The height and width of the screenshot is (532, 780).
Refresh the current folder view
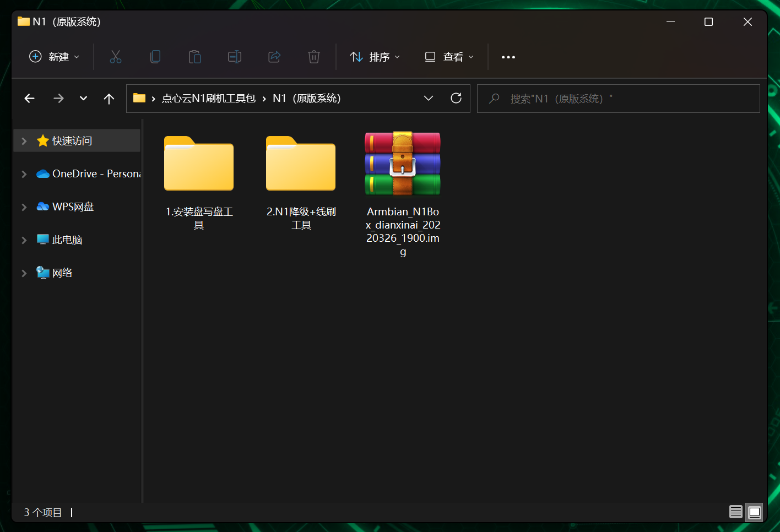[456, 98]
